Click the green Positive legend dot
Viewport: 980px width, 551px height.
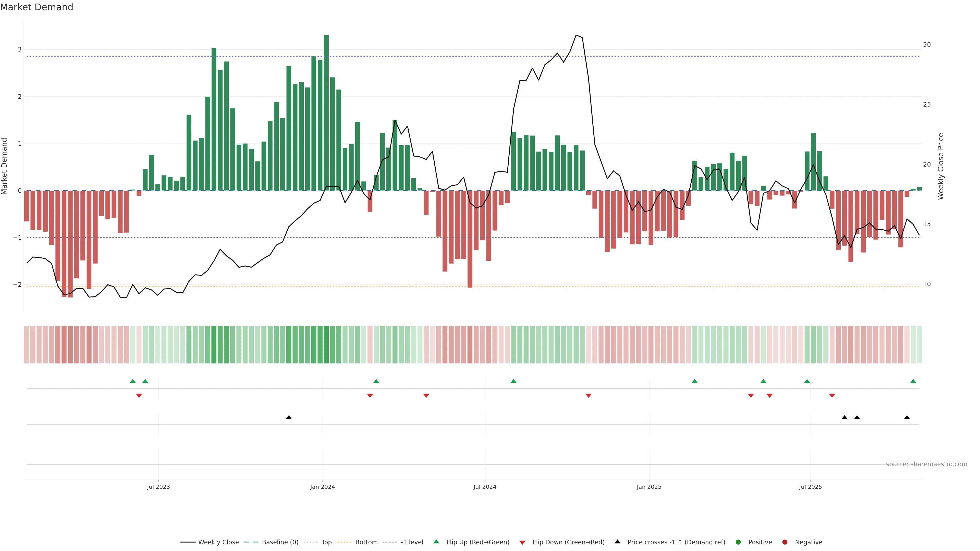click(x=738, y=542)
